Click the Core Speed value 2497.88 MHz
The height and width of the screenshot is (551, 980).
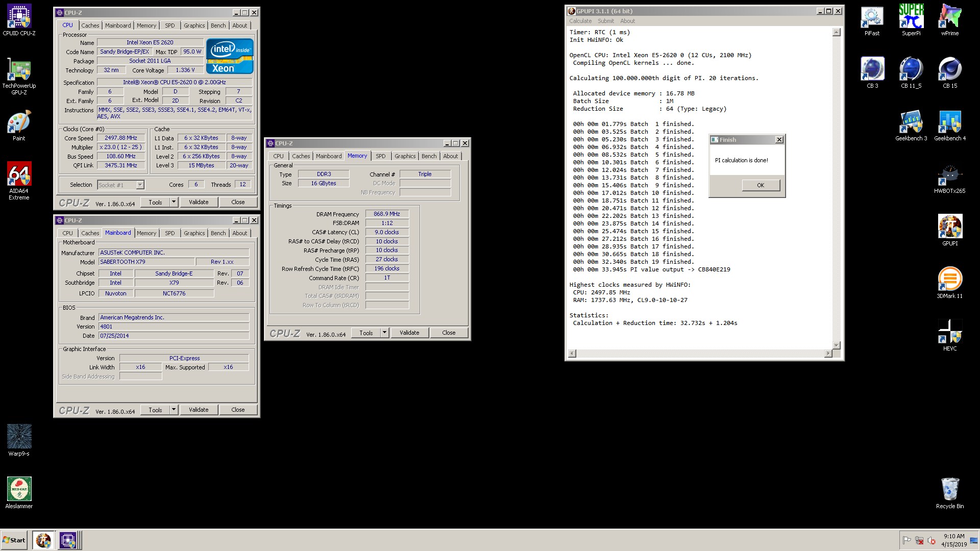[121, 138]
